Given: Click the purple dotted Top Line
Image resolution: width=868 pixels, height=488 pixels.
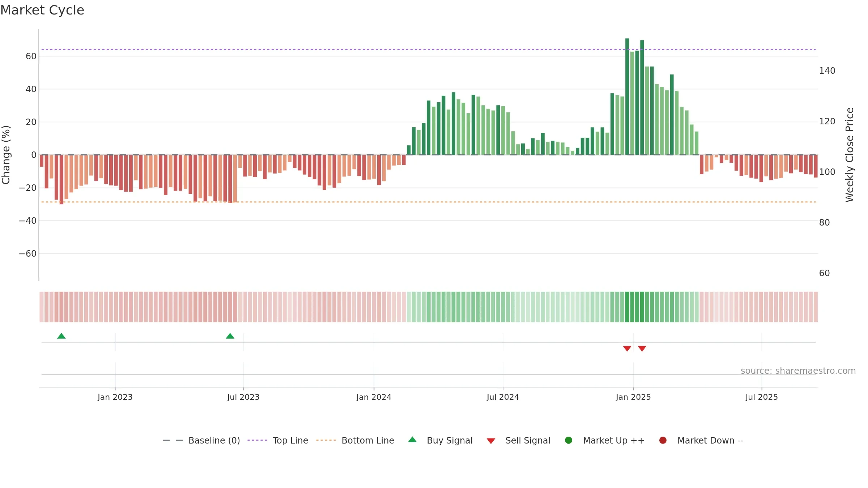Looking at the screenshot, I should tap(429, 49).
